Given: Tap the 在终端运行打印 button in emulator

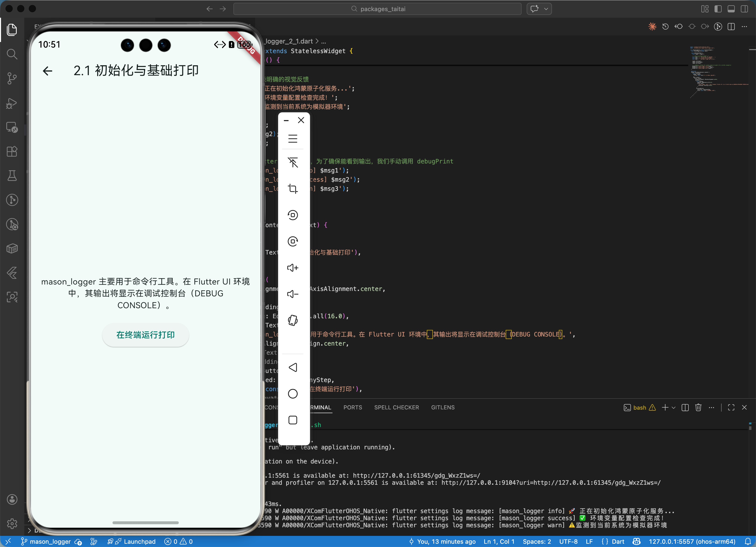Looking at the screenshot, I should click(x=145, y=335).
